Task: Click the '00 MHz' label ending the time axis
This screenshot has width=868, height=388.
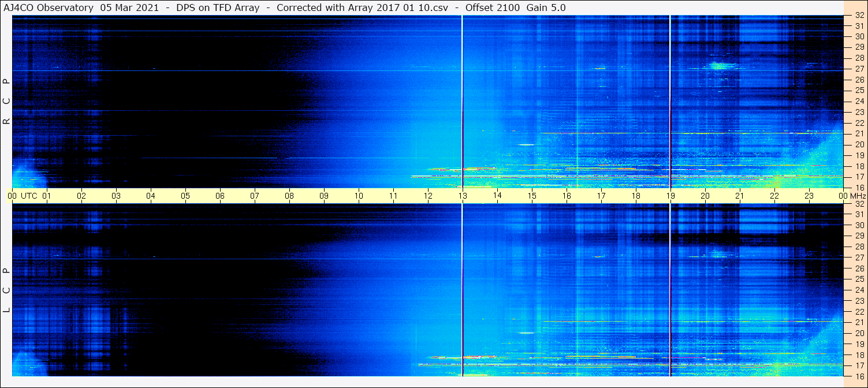Action: [852, 196]
